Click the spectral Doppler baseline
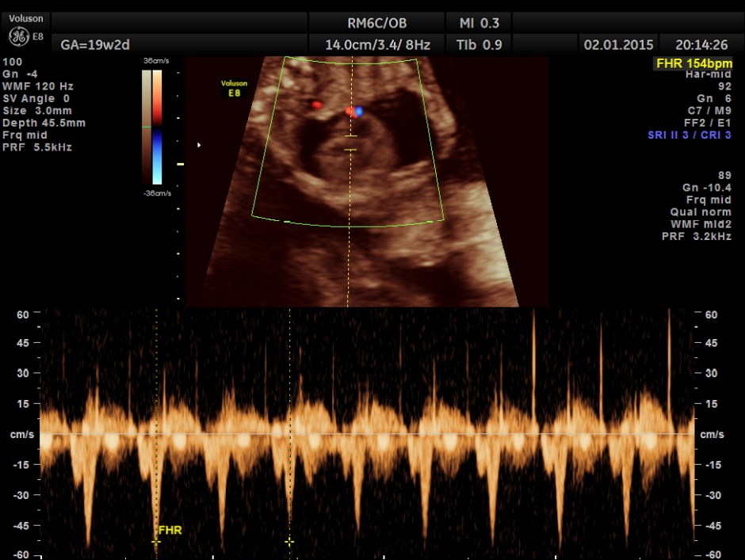Viewport: 745px width, 560px height. [372, 434]
